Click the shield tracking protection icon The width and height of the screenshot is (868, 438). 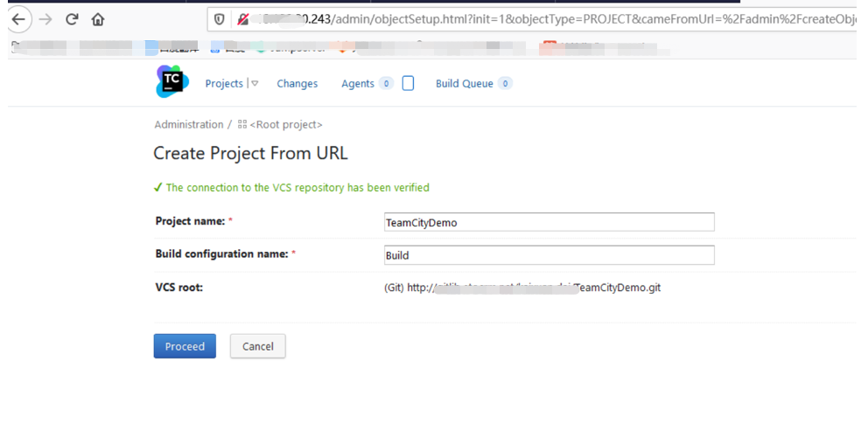(220, 19)
